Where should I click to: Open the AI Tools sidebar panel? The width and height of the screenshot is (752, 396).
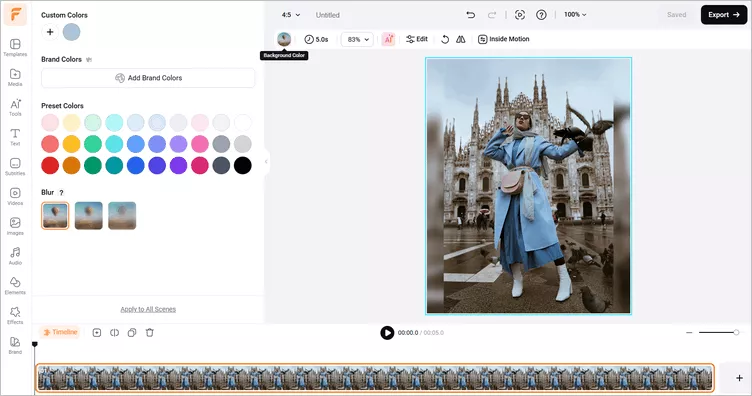pos(15,107)
